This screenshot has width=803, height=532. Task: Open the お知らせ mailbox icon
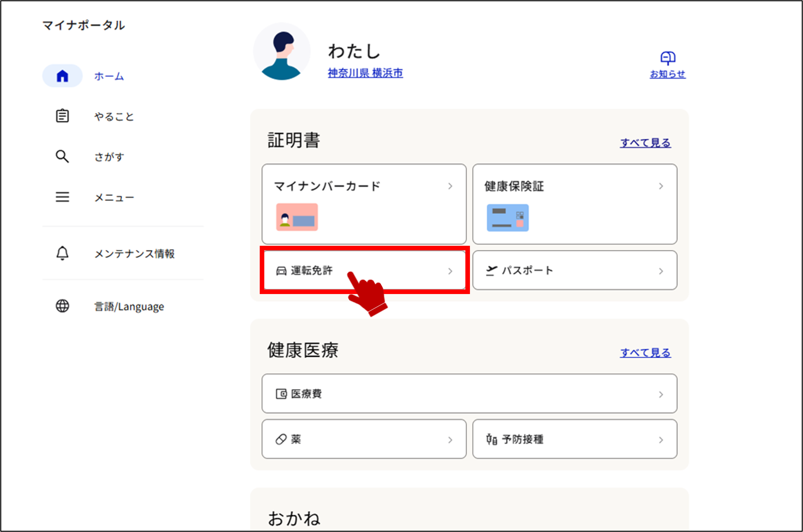pos(668,58)
